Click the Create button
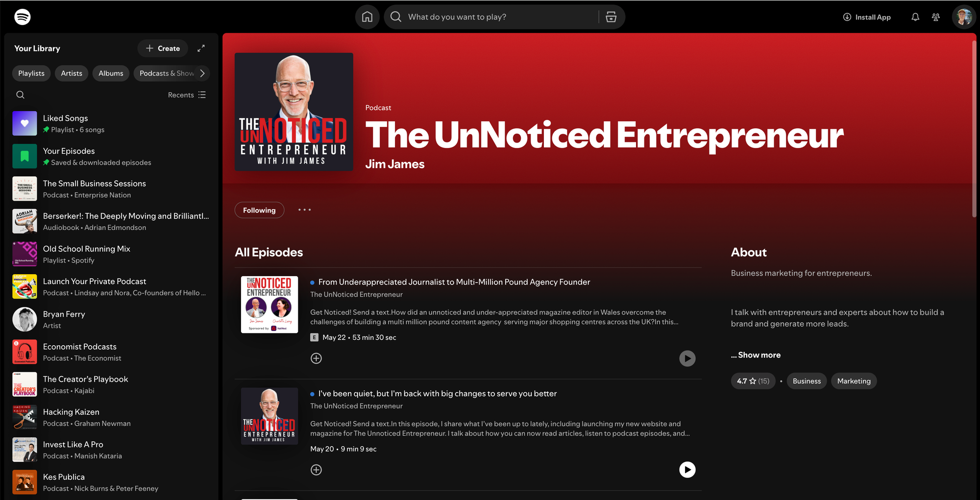 pyautogui.click(x=163, y=48)
